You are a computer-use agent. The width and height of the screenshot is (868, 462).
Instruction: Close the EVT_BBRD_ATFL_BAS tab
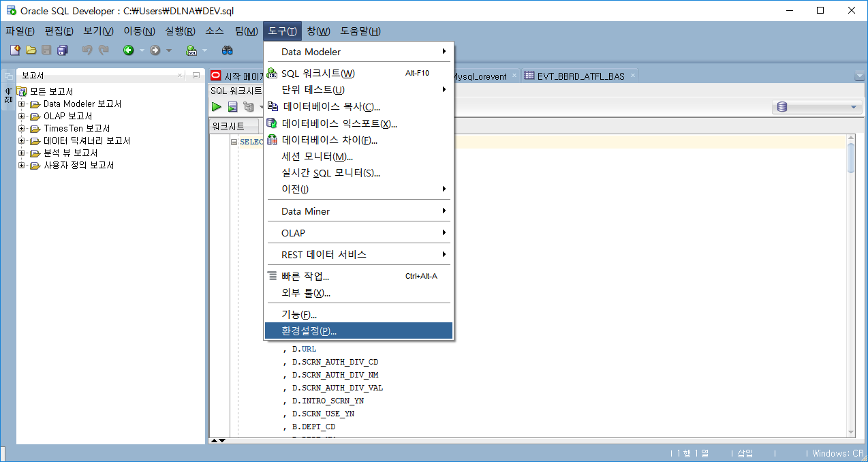(632, 76)
